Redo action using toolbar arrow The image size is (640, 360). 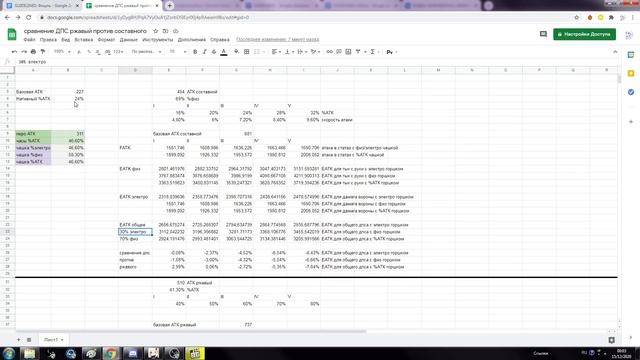[x=24, y=52]
